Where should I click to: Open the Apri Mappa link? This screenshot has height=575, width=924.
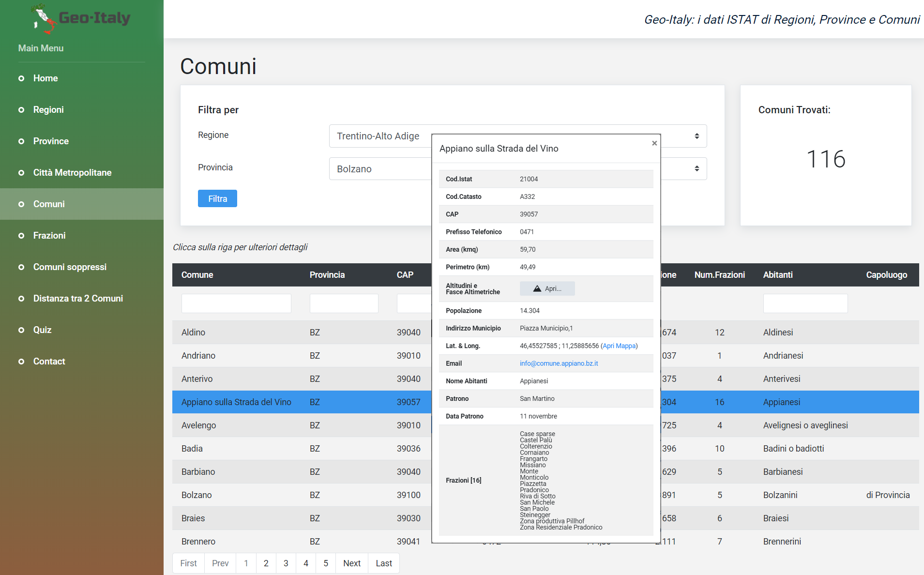(619, 346)
